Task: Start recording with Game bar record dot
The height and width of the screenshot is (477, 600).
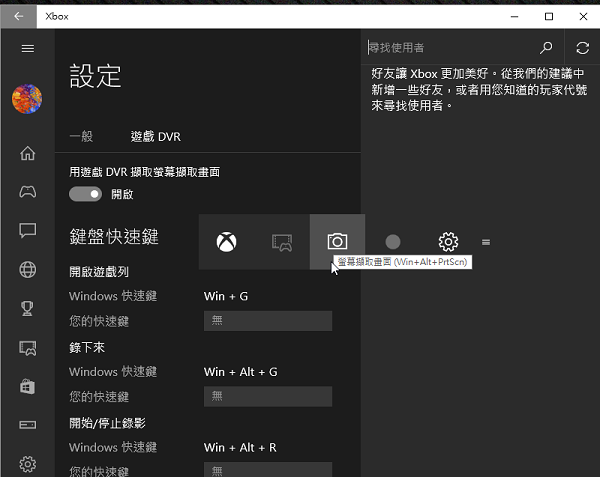Action: [x=393, y=242]
